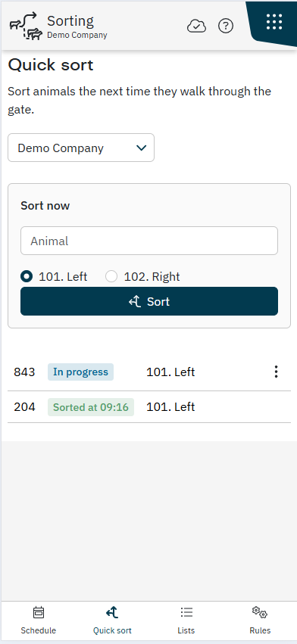The image size is (297, 644).
Task: Click the Schedule calendar icon
Action: pyautogui.click(x=38, y=613)
